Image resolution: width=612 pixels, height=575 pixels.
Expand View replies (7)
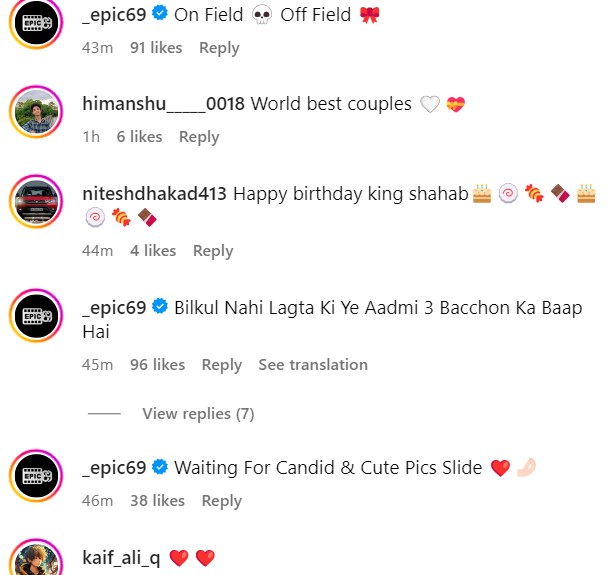(x=198, y=414)
